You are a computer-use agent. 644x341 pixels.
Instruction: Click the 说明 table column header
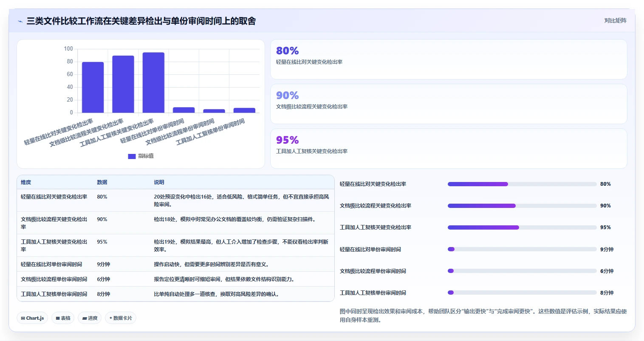pos(159,182)
